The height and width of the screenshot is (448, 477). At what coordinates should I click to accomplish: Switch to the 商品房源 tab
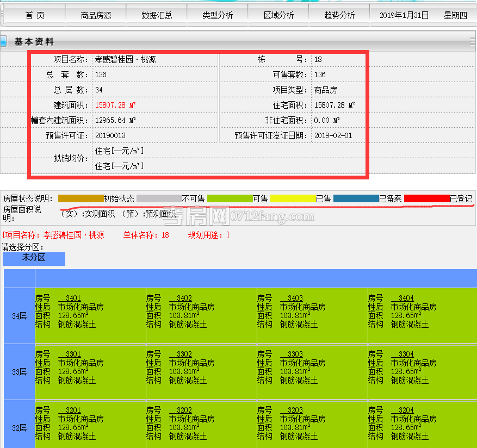tap(96, 15)
